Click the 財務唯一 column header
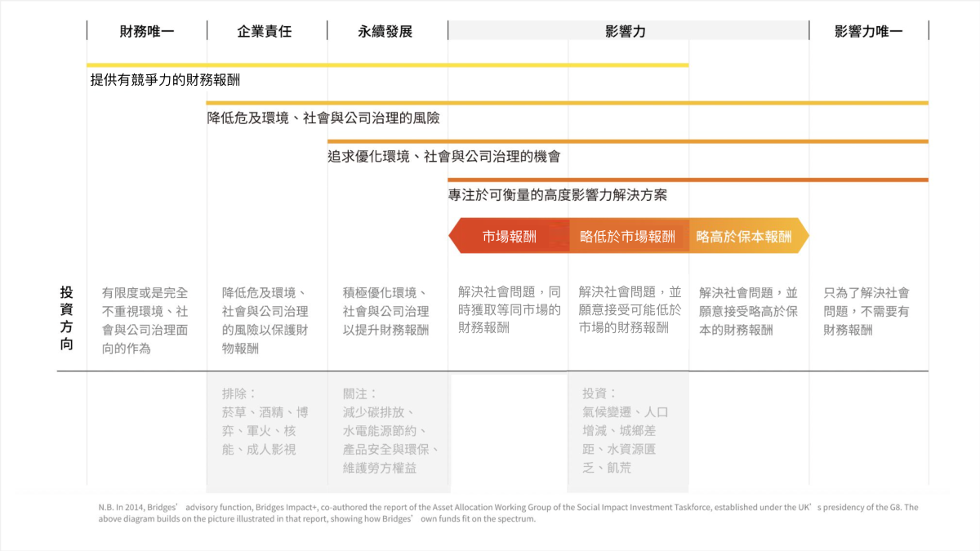Viewport: 980px width, 551px height. (147, 32)
